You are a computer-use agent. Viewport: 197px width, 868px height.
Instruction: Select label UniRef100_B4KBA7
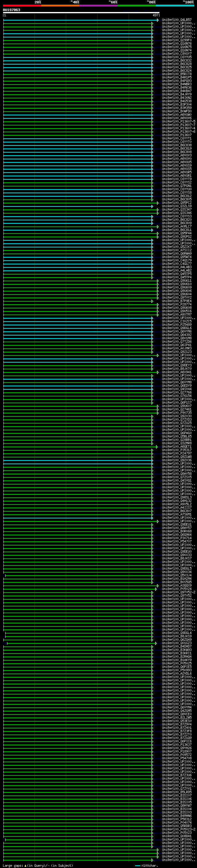[177, 91]
